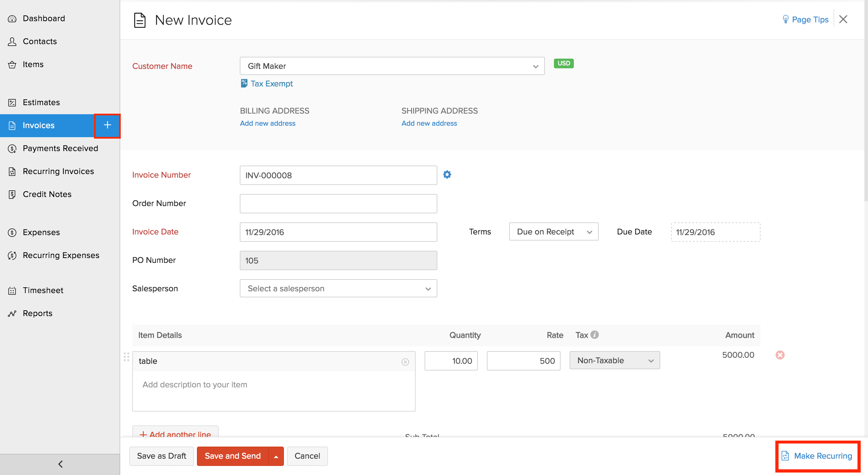The image size is (868, 475).
Task: Open the Customer Name dropdown
Action: tap(536, 66)
